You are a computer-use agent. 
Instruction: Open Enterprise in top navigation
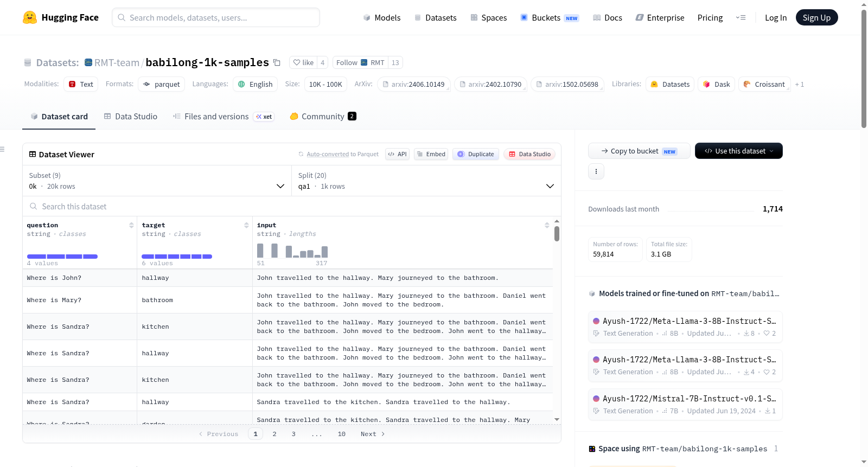tap(660, 17)
